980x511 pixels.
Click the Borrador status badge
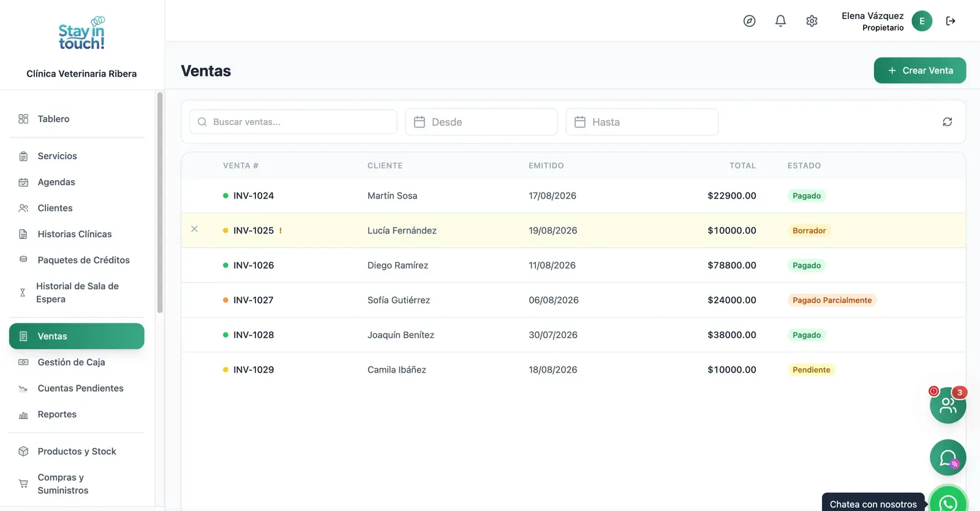(x=809, y=231)
